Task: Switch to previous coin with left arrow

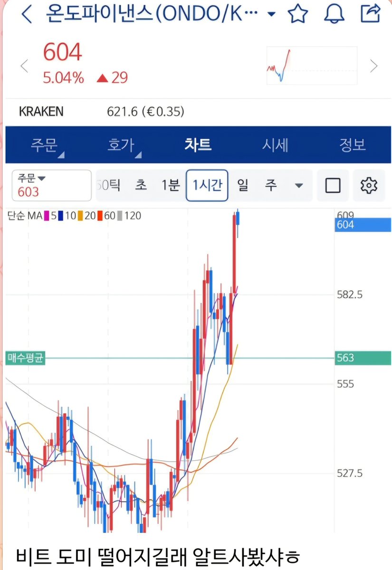Action: (24, 66)
